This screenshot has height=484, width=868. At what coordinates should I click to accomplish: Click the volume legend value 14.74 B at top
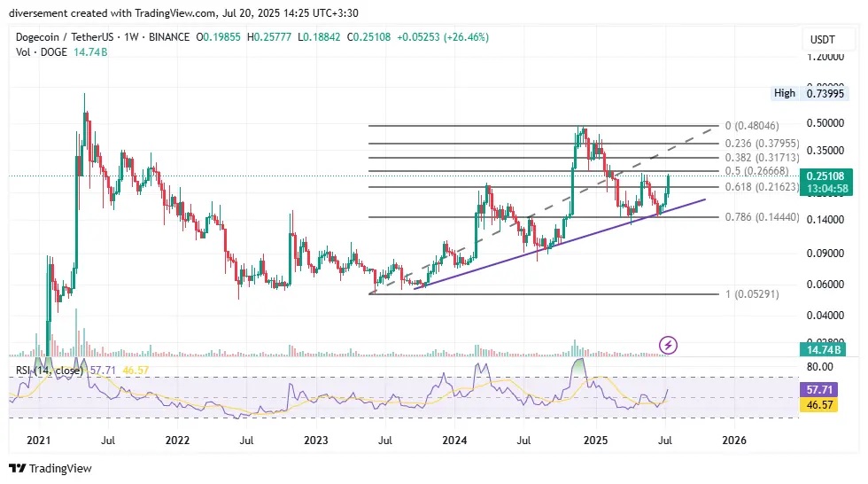point(90,52)
